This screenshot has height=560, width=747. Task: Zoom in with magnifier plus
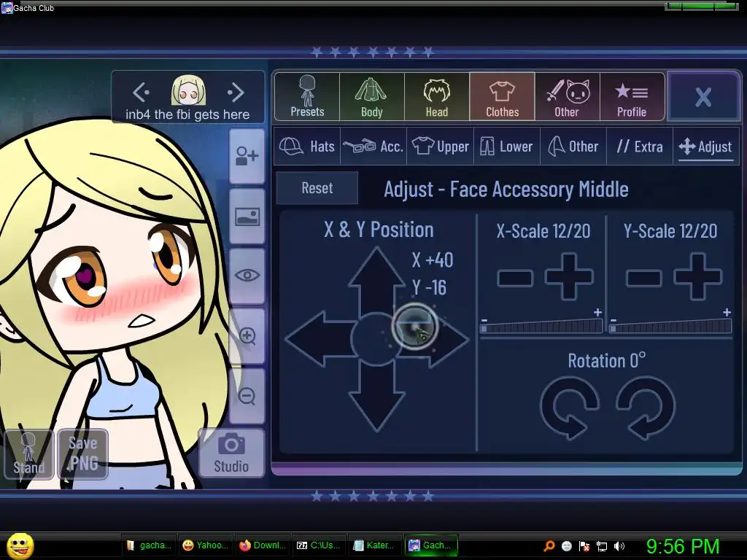coord(247,335)
